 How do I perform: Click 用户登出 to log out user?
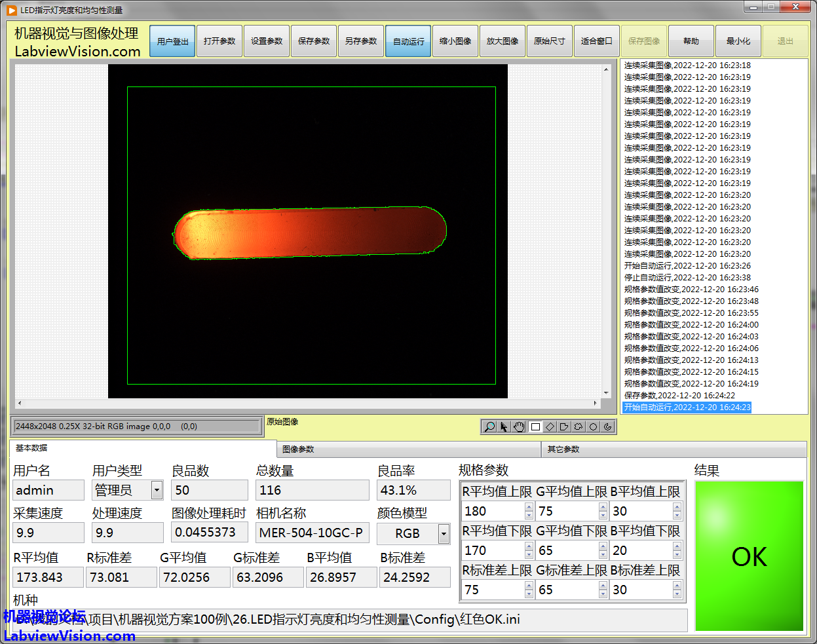pyautogui.click(x=172, y=41)
